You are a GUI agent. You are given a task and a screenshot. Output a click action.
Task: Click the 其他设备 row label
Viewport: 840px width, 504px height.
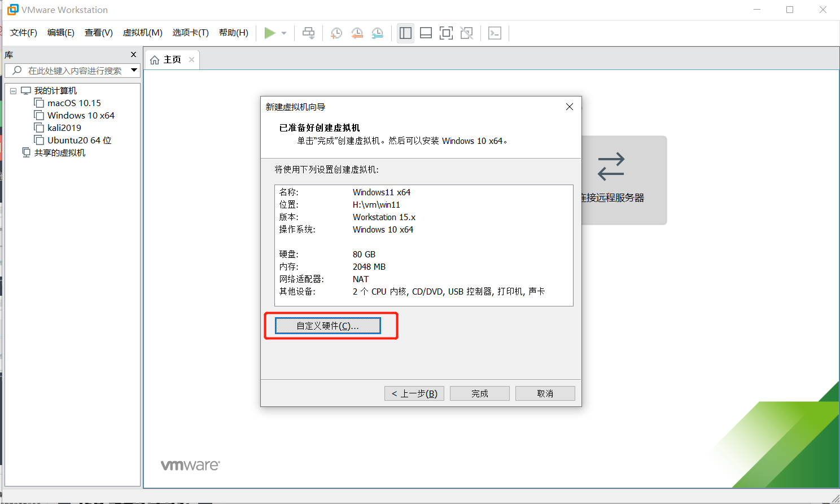point(297,292)
